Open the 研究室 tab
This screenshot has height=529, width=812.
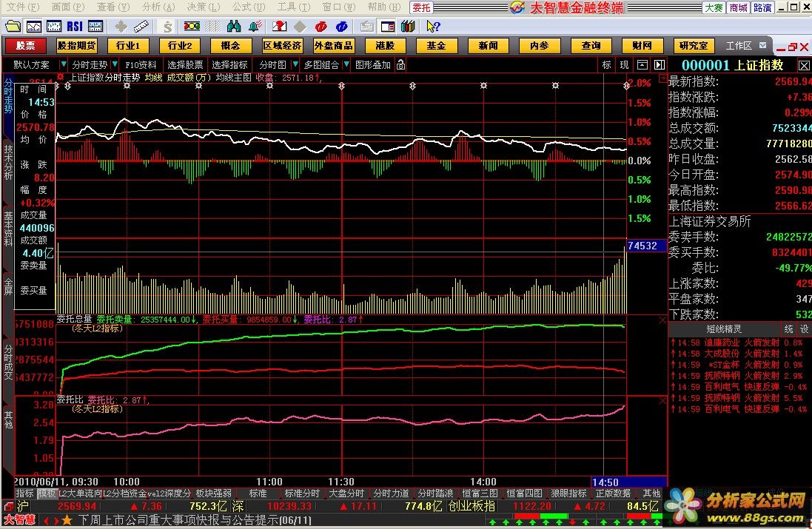(694, 46)
